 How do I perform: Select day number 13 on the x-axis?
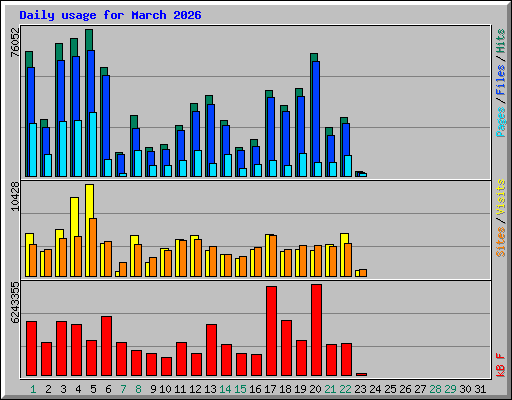[x=210, y=389]
